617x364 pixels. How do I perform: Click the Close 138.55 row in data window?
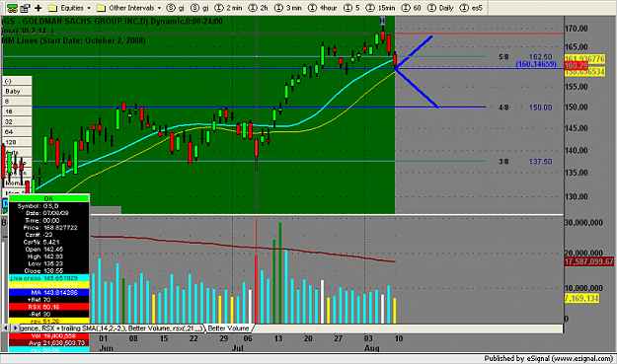click(48, 271)
